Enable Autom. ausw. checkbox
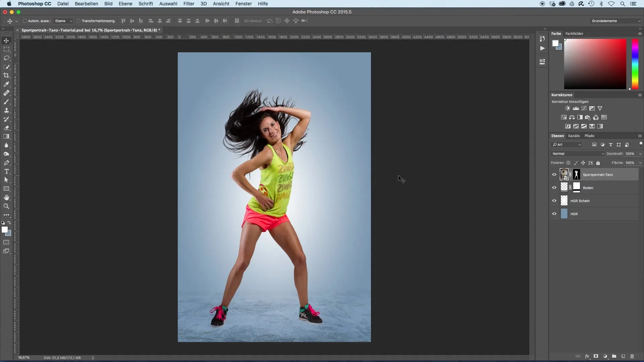The image size is (644, 362). [25, 21]
